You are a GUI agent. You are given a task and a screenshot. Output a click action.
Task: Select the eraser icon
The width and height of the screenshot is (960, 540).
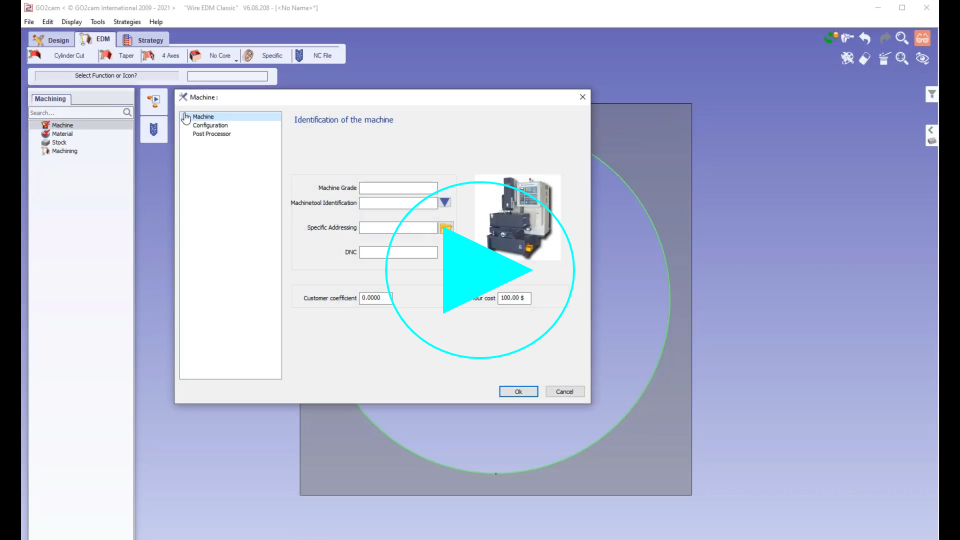click(864, 58)
